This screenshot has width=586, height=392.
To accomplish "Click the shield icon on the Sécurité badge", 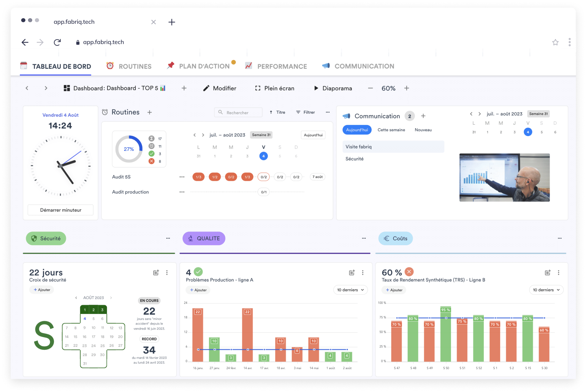I will [x=34, y=238].
